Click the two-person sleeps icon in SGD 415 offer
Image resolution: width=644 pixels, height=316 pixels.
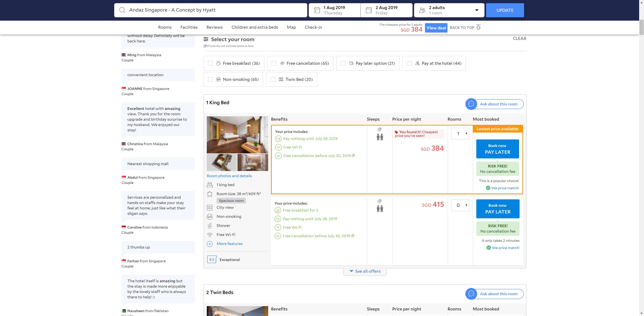click(380, 209)
